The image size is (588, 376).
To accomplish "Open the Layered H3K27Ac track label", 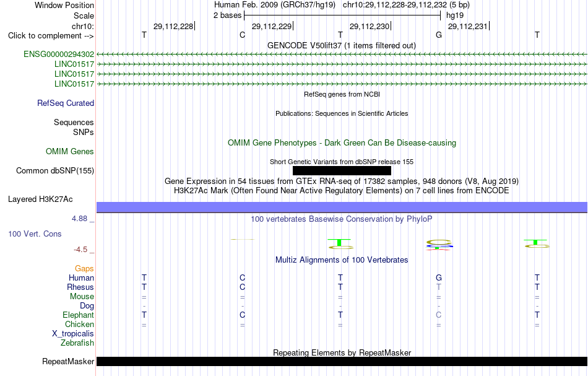I will [40, 199].
